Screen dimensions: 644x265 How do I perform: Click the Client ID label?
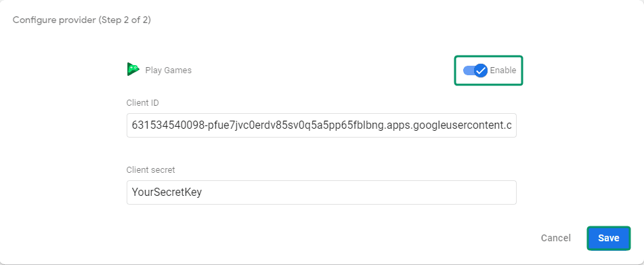(x=142, y=103)
